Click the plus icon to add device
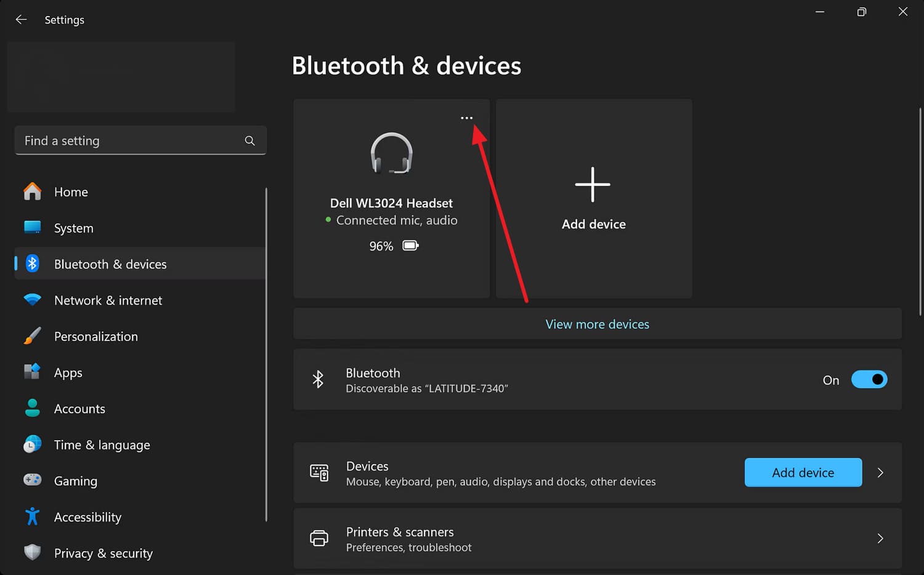Image resolution: width=924 pixels, height=575 pixels. click(593, 184)
